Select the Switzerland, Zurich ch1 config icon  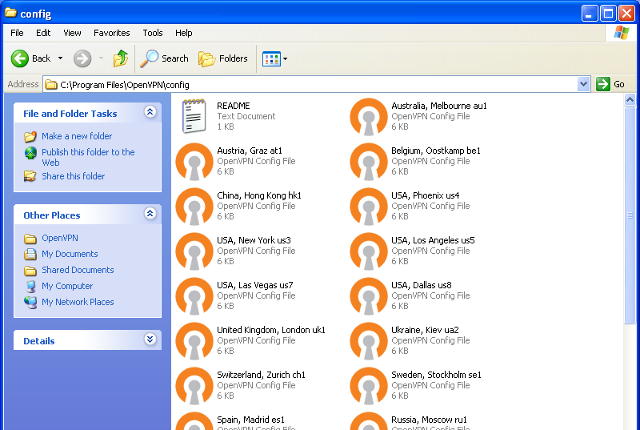194,386
